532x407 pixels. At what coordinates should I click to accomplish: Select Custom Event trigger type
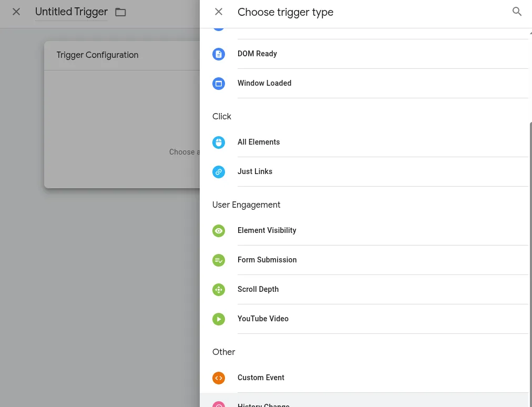365,378
